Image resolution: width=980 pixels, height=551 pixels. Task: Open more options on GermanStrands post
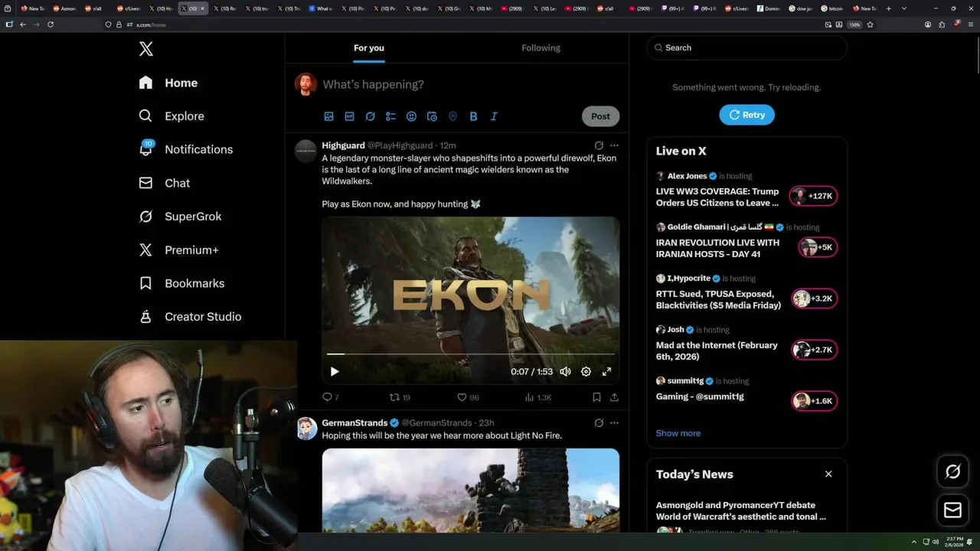point(614,422)
